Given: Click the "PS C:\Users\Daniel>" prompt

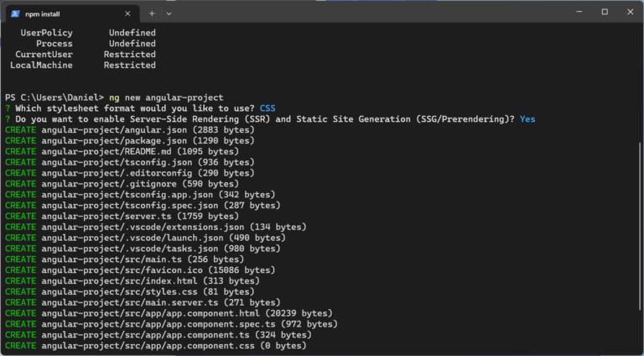Looking at the screenshot, I should [x=55, y=97].
